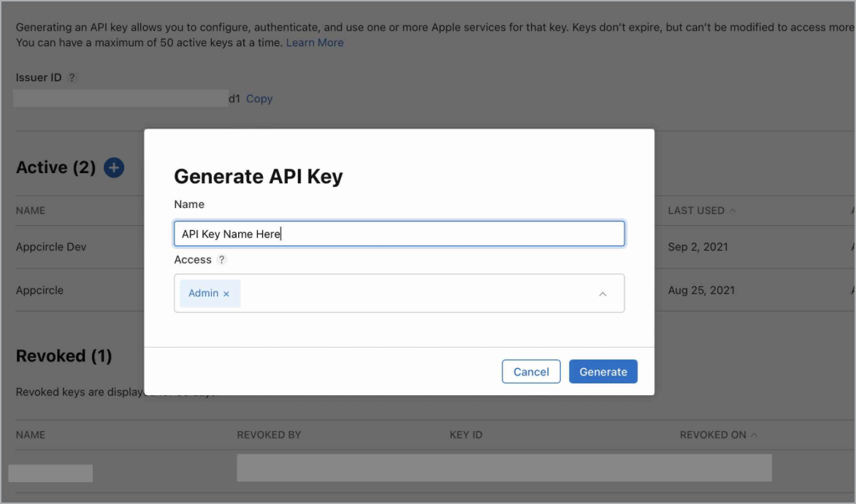Sort by the LAST USED column caret
Viewport: 856px width, 504px height.
click(733, 211)
